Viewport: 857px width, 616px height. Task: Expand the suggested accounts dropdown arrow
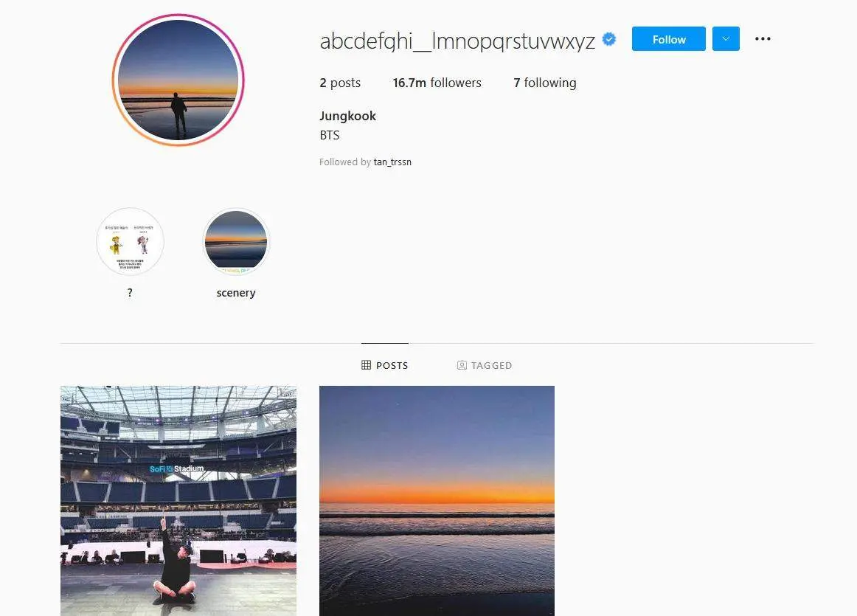[726, 39]
